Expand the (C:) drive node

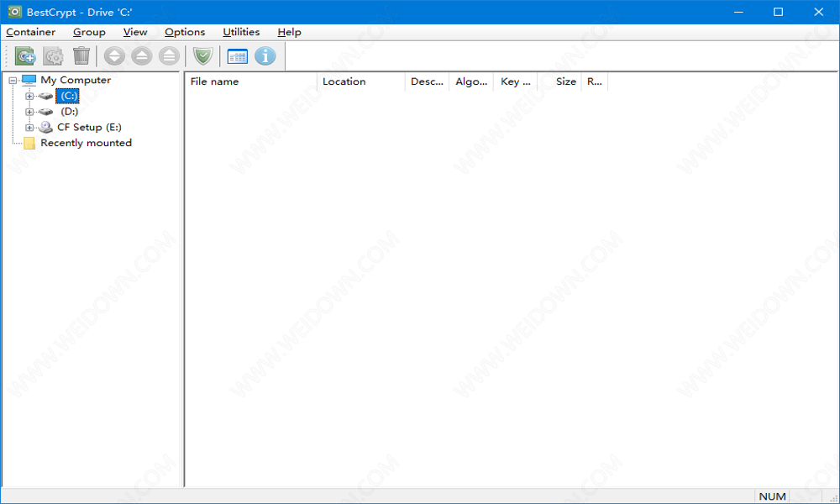pos(29,97)
